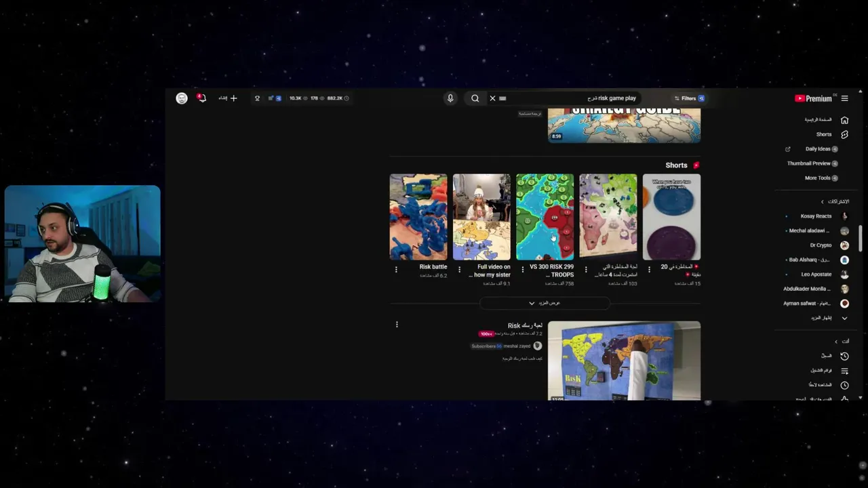
Task: Open the options menu for the '299 RISK VS 300' short
Action: 522,269
